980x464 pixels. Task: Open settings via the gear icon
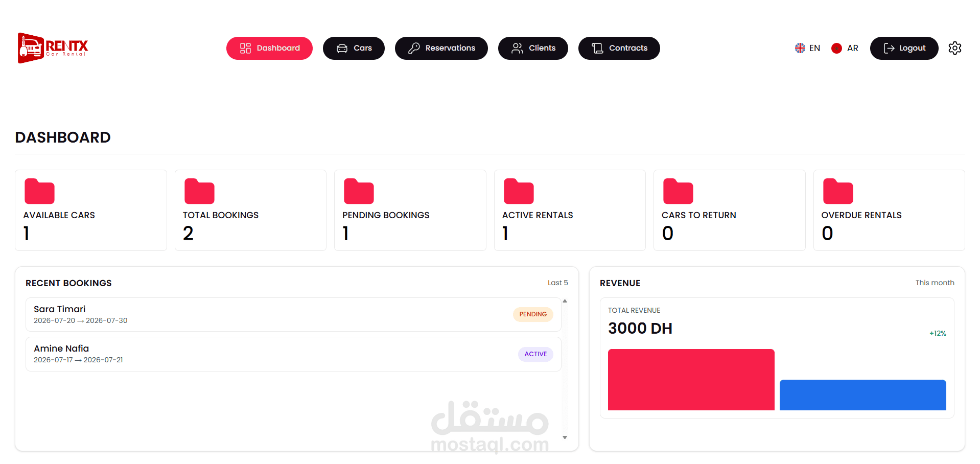(955, 48)
